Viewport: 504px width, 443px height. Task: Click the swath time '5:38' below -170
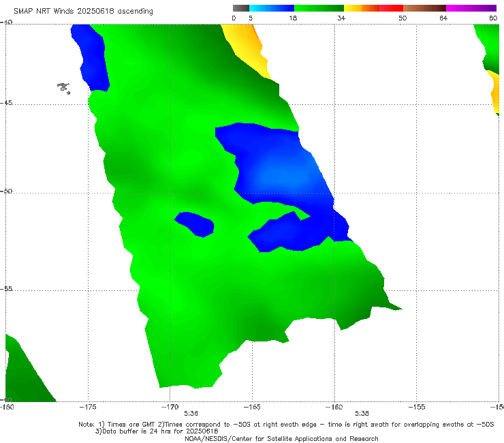point(191,414)
